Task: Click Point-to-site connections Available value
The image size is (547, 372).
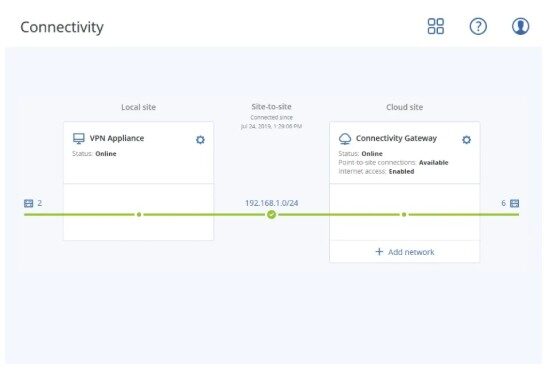Action: click(x=434, y=163)
